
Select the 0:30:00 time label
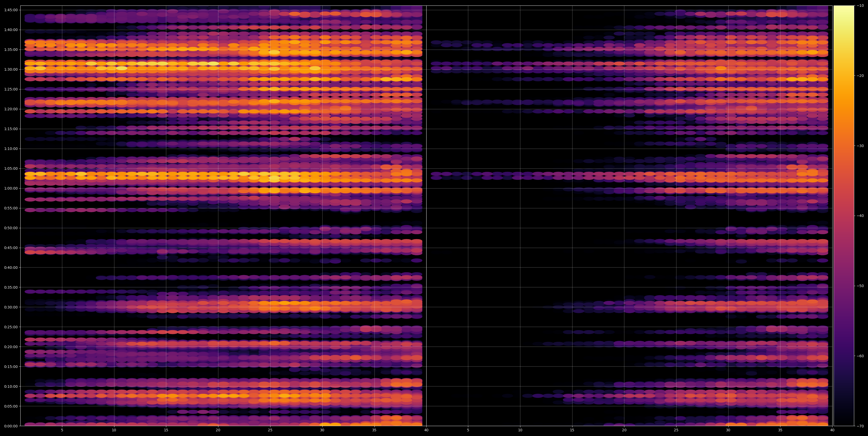click(11, 307)
